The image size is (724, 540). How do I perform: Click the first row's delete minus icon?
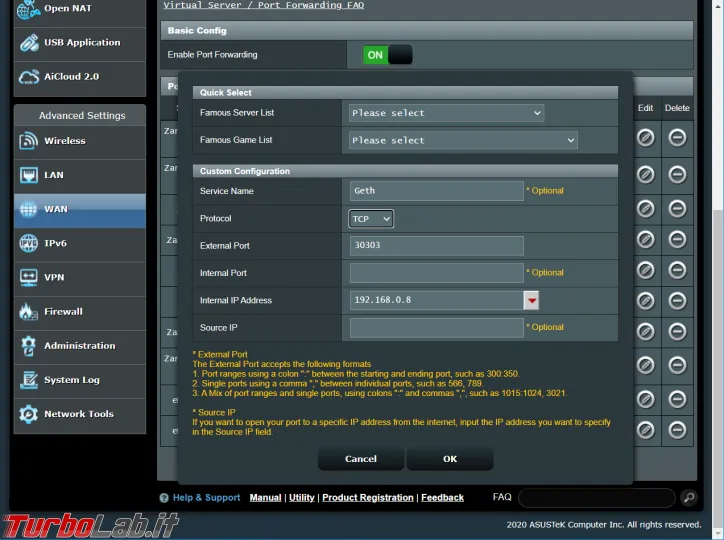tap(677, 137)
